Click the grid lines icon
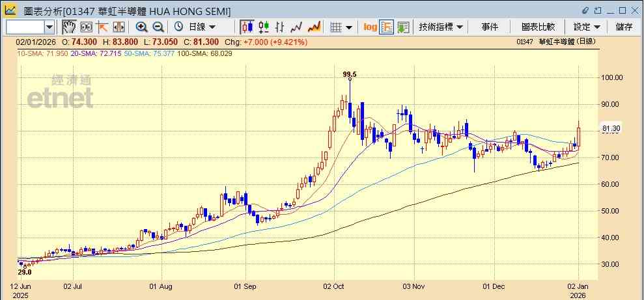 tap(337, 27)
